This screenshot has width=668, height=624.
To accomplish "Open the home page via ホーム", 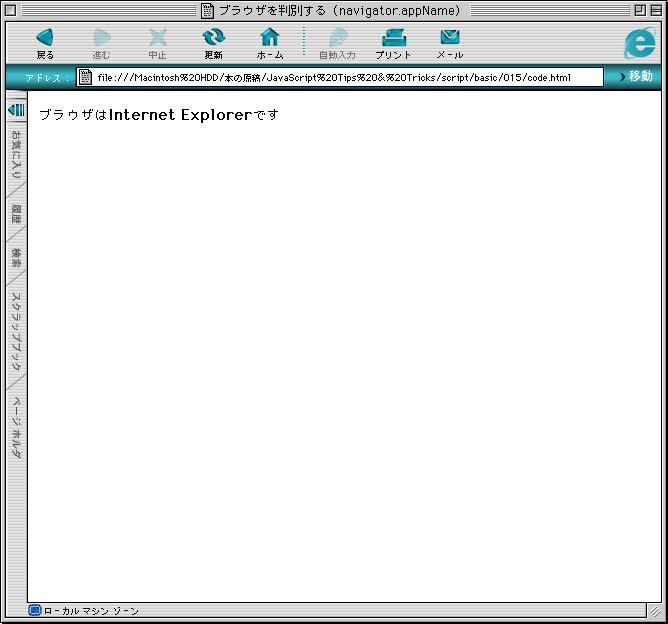I will click(270, 43).
